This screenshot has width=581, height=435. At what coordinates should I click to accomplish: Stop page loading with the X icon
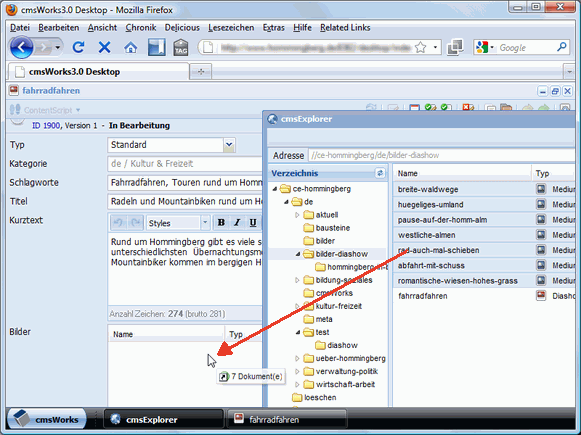tap(104, 47)
